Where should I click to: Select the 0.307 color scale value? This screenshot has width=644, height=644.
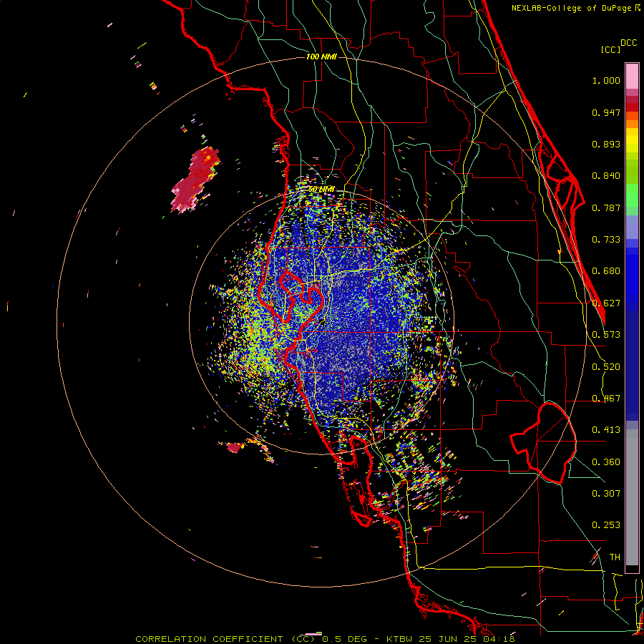[606, 494]
